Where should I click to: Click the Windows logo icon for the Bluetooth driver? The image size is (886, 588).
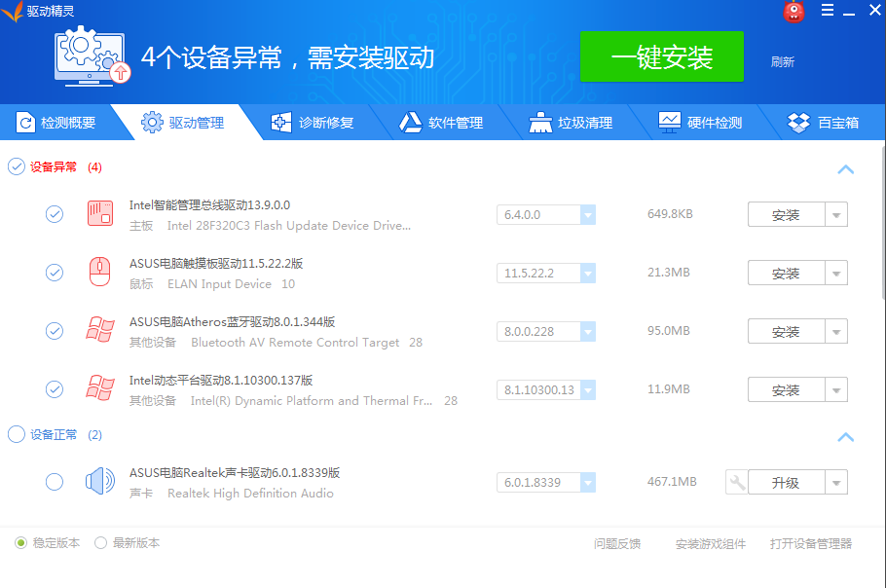[x=97, y=330]
